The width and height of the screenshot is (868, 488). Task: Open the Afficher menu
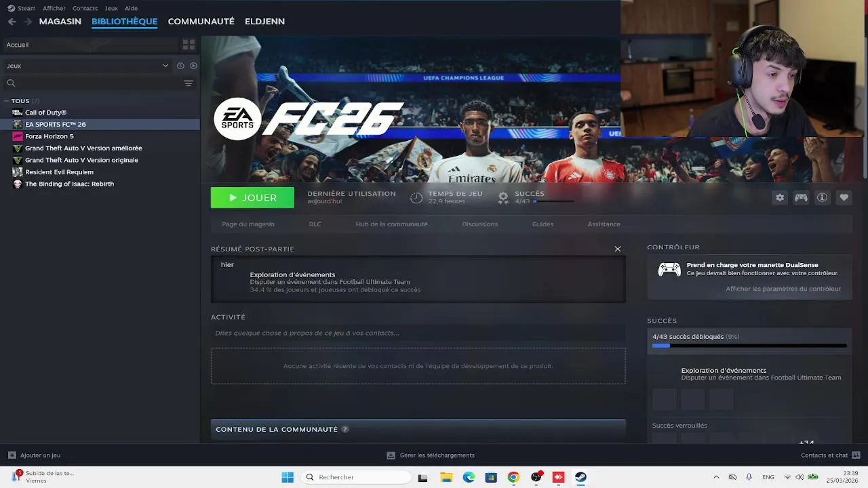[x=54, y=8]
